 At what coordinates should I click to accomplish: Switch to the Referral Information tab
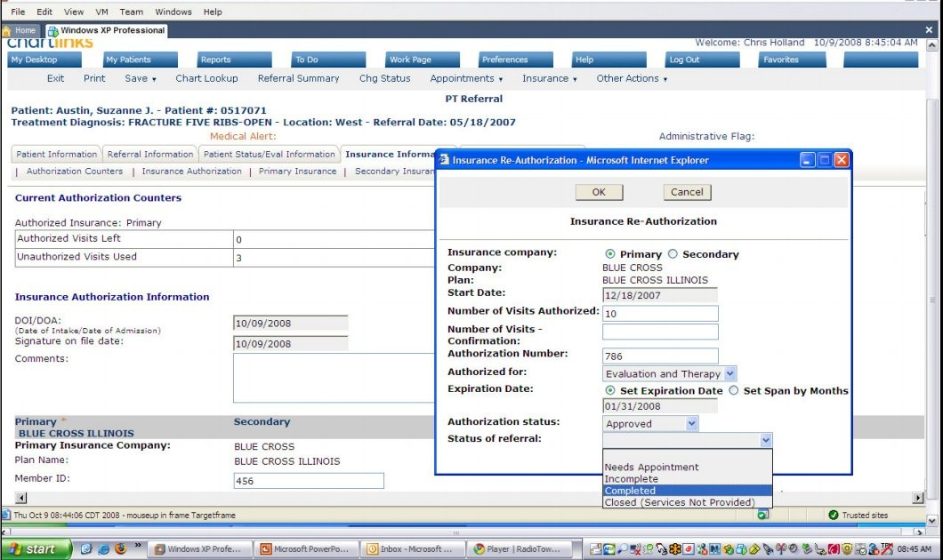150,155
